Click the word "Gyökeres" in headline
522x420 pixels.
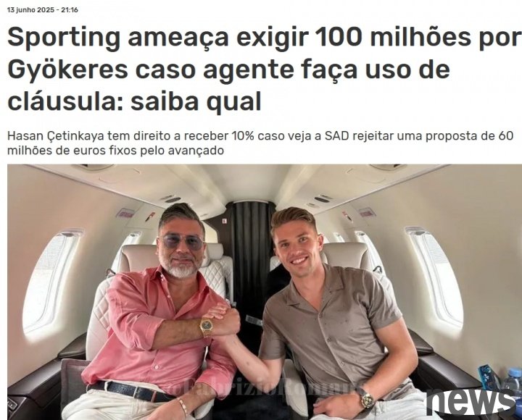67,70
